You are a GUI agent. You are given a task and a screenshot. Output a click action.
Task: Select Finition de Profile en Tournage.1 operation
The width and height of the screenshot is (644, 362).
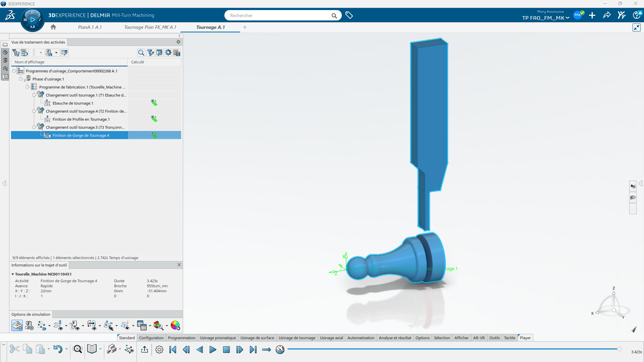tap(81, 119)
